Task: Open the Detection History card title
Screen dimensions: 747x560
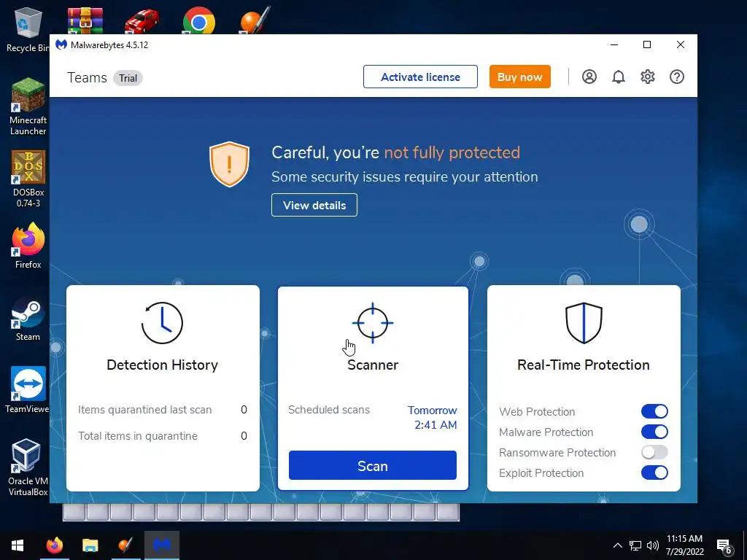Action: 163,365
